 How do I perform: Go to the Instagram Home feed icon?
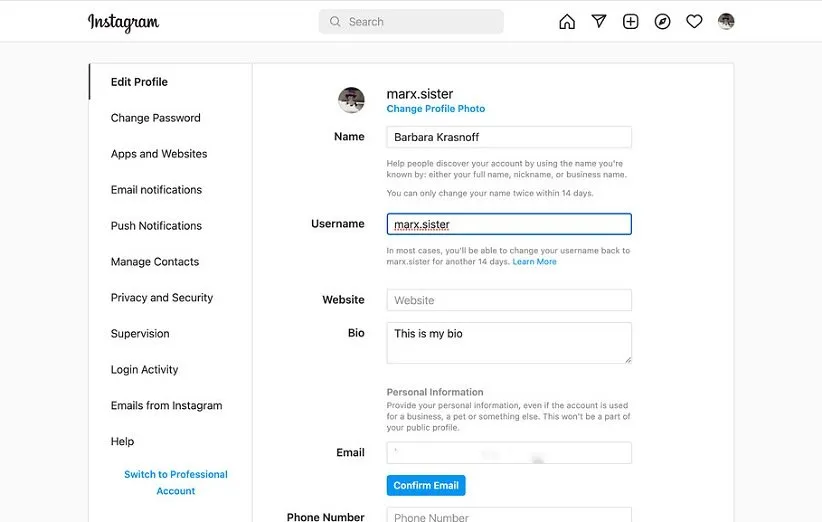(567, 22)
